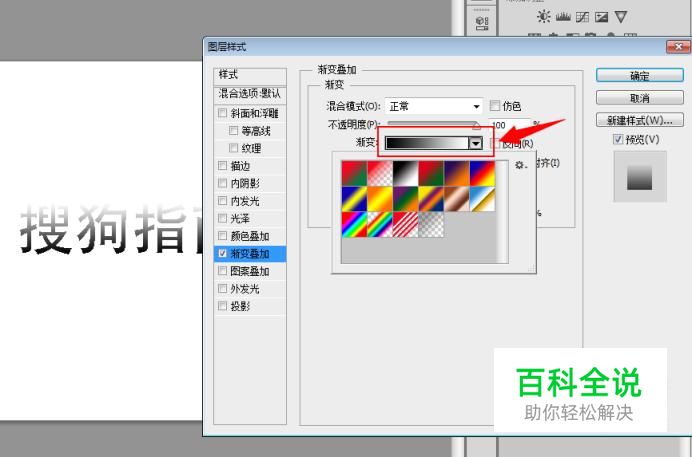Add a Brightness/Contrast adjustment

(x=543, y=17)
